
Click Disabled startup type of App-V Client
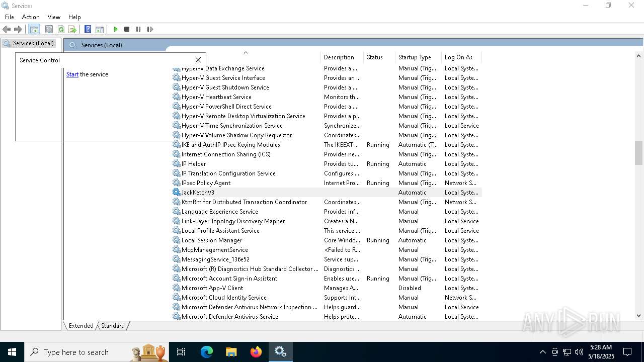(410, 288)
